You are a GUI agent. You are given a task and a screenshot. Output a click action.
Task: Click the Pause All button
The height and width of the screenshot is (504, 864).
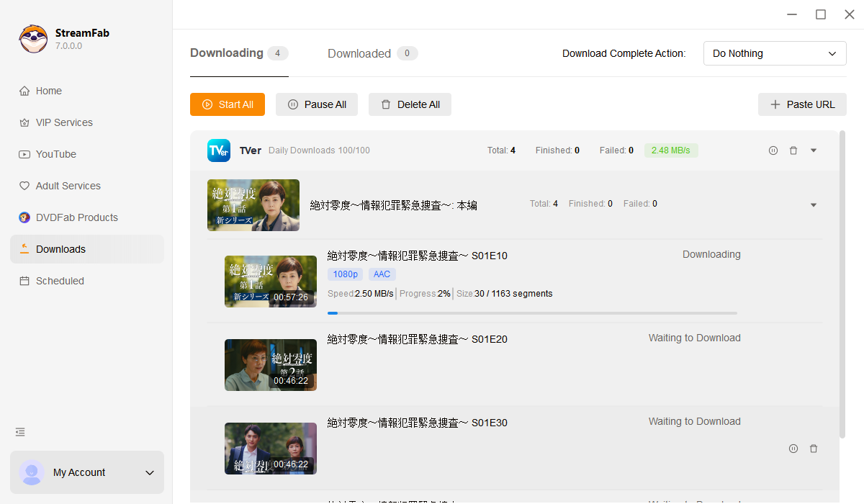pos(317,104)
